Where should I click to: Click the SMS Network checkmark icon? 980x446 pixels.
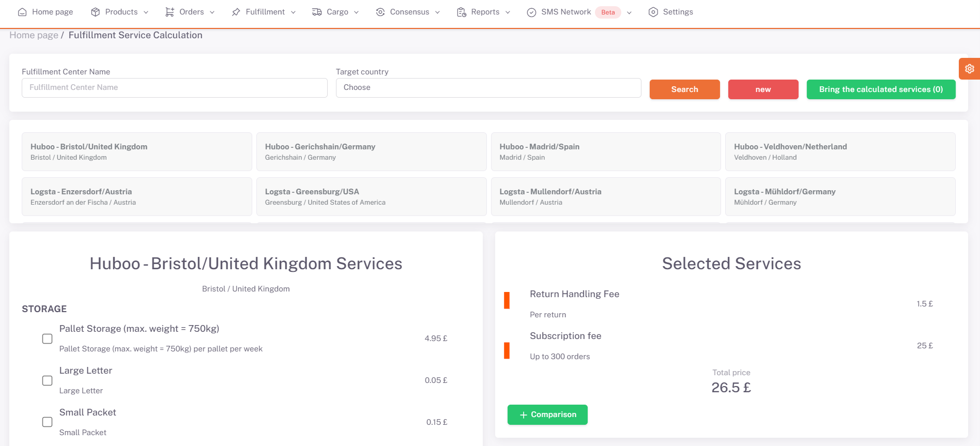coord(531,12)
